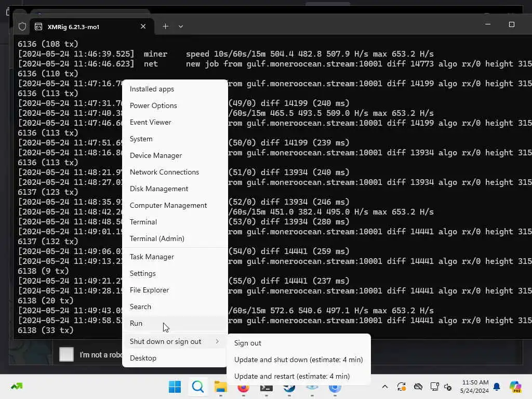
Task: Open Installed apps from the menu
Action: click(x=175, y=89)
